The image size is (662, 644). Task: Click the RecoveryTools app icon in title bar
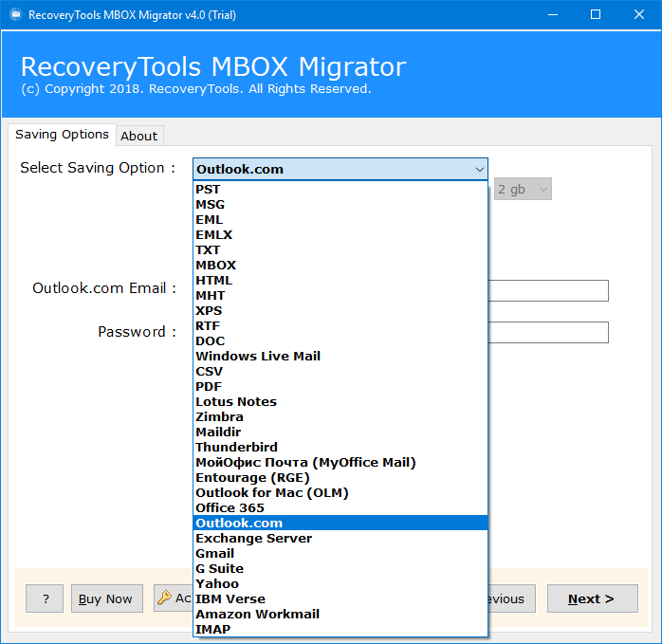pyautogui.click(x=16, y=15)
